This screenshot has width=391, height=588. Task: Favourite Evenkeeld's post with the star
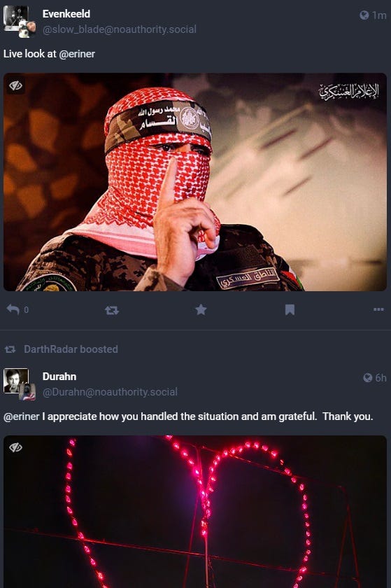coord(201,309)
